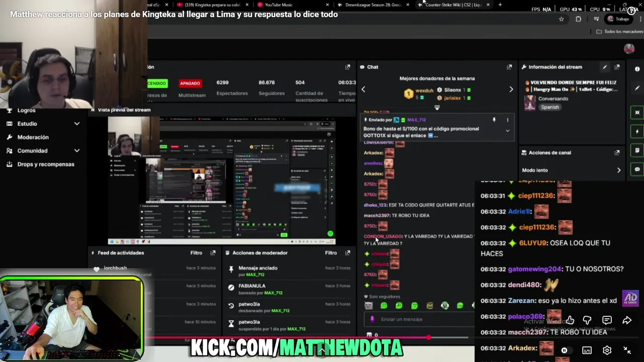This screenshot has width=644, height=362.
Task: Click the APAGADO status badge
Action: click(190, 83)
